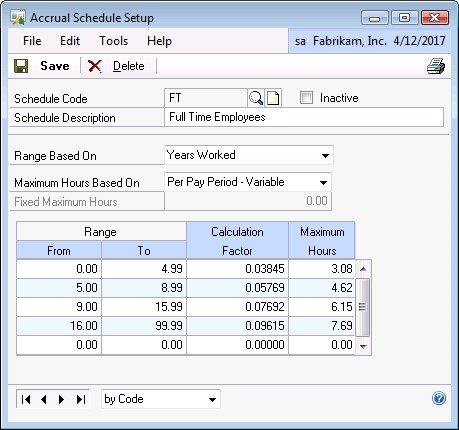Screen dimensions: 459x430
Task: Select Calculation Factor cell 0.07692
Action: point(238,307)
